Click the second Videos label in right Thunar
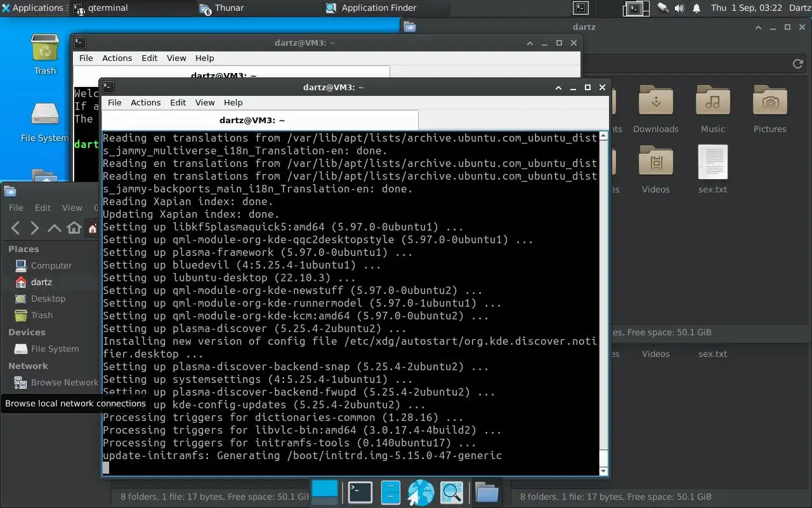 pos(655,354)
